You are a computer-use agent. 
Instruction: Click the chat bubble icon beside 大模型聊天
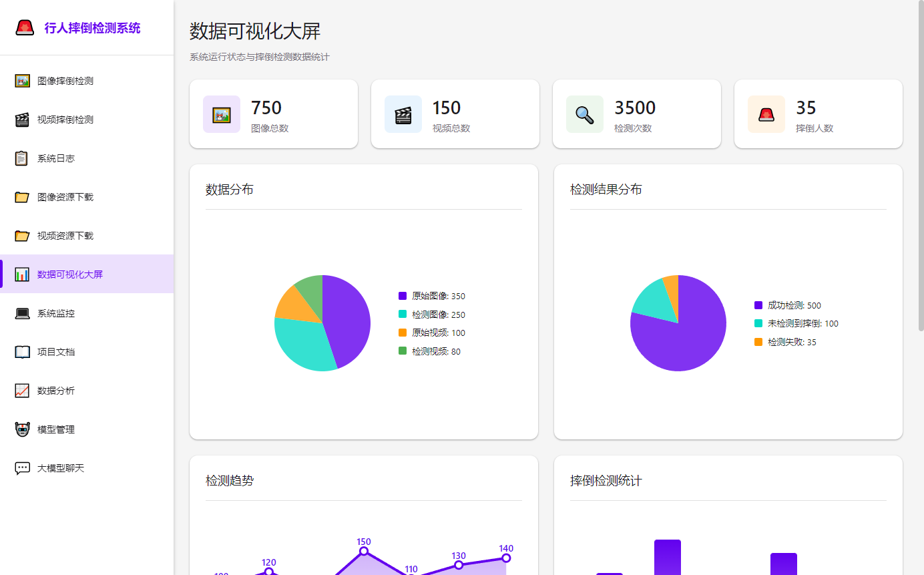point(22,468)
